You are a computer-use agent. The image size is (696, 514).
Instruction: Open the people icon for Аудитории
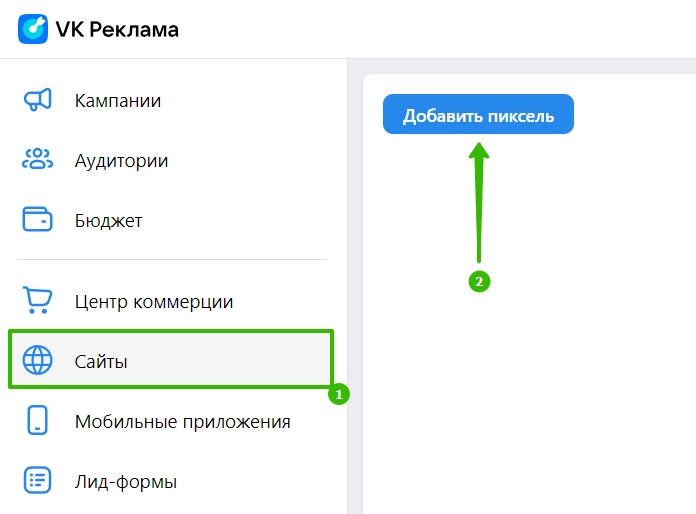(37, 159)
